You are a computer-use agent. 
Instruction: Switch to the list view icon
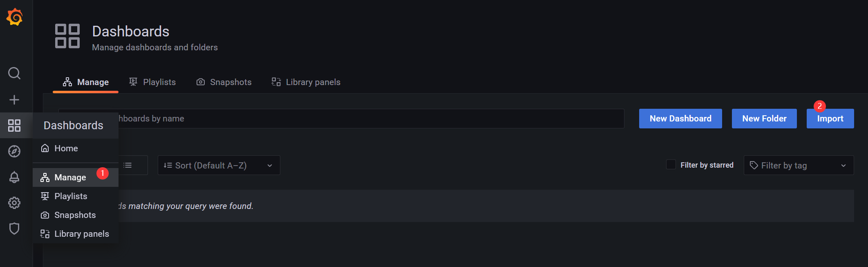128,165
